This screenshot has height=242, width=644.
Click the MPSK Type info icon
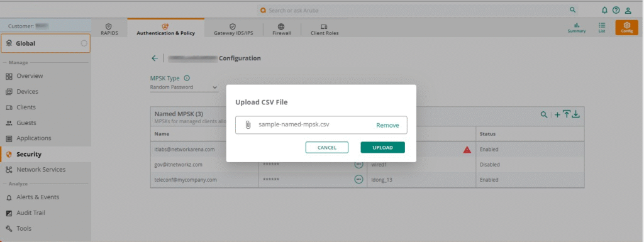click(x=187, y=78)
